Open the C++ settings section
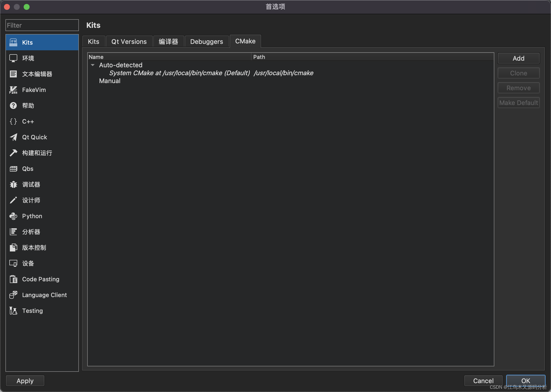This screenshot has width=551, height=392. (28, 121)
